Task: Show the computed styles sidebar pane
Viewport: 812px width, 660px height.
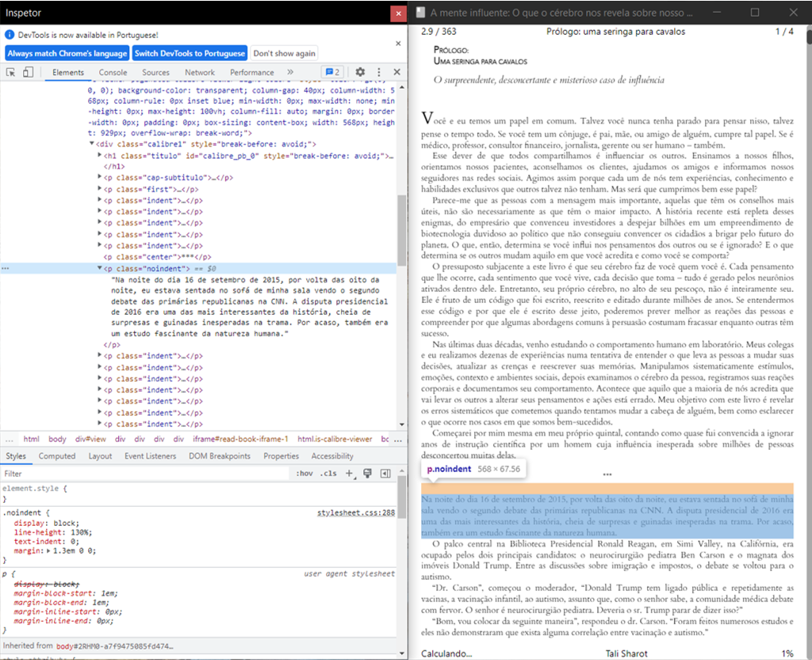Action: coord(386,474)
